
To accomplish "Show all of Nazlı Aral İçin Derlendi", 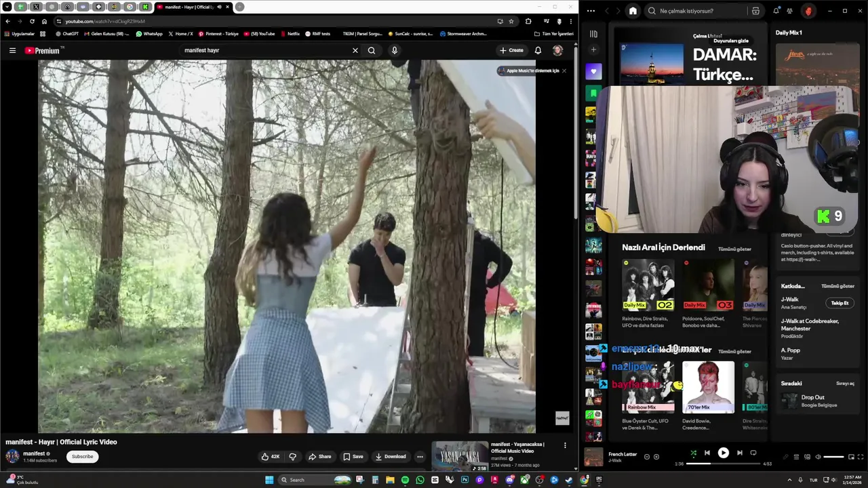I will 734,249.
